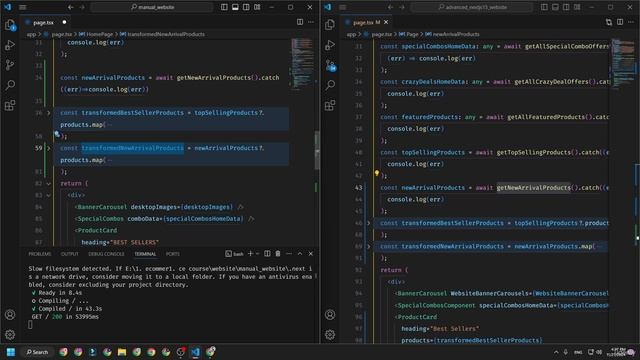640x360 pixels.
Task: Open changes icon in right window editor toolbar
Action: click(609, 22)
